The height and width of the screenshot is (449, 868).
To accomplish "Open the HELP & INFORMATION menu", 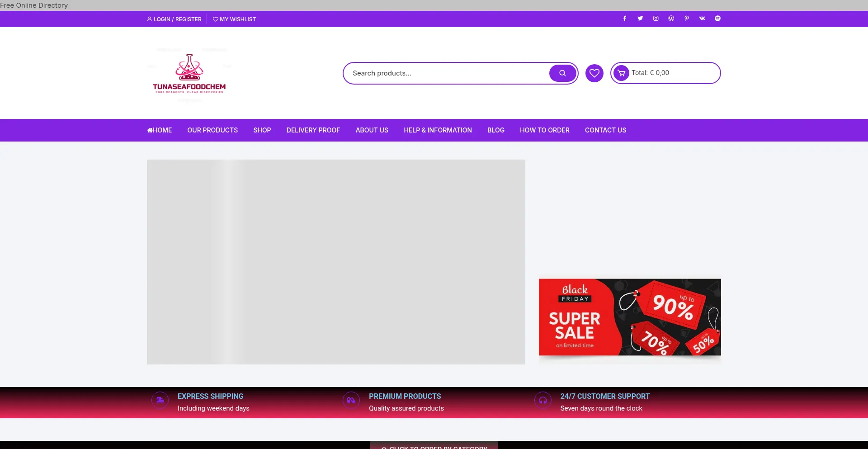I will point(438,130).
